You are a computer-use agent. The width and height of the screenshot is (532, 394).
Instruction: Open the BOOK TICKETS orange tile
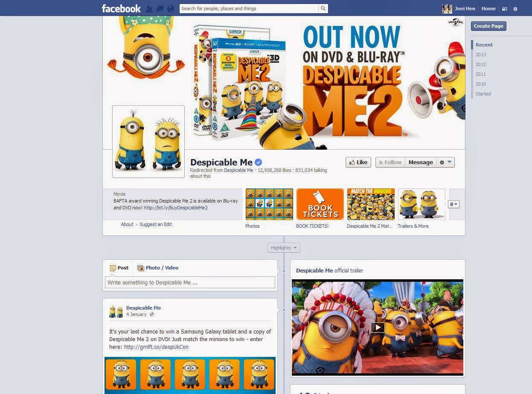coord(320,204)
